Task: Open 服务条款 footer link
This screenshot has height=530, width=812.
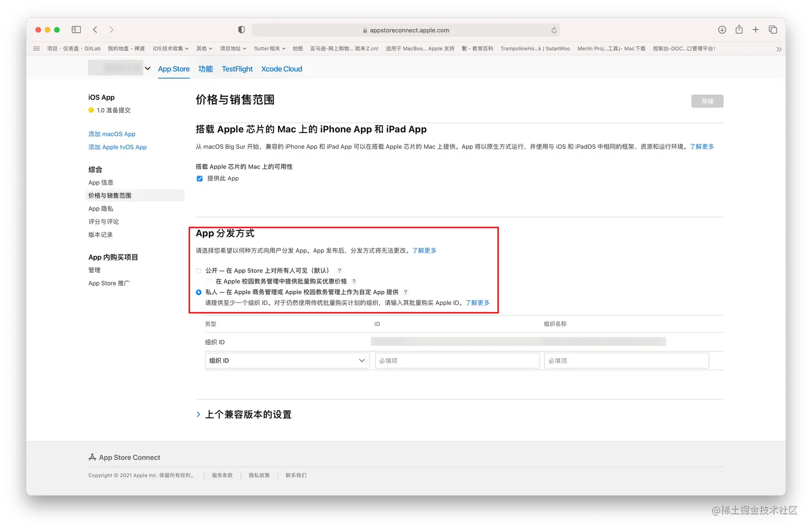Action: point(222,475)
